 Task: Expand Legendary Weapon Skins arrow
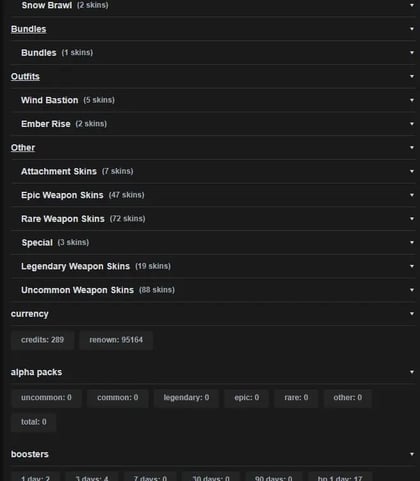(x=412, y=266)
